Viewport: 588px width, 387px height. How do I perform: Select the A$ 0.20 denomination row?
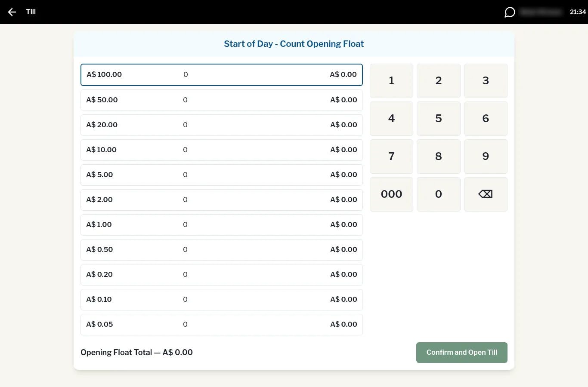pos(222,275)
